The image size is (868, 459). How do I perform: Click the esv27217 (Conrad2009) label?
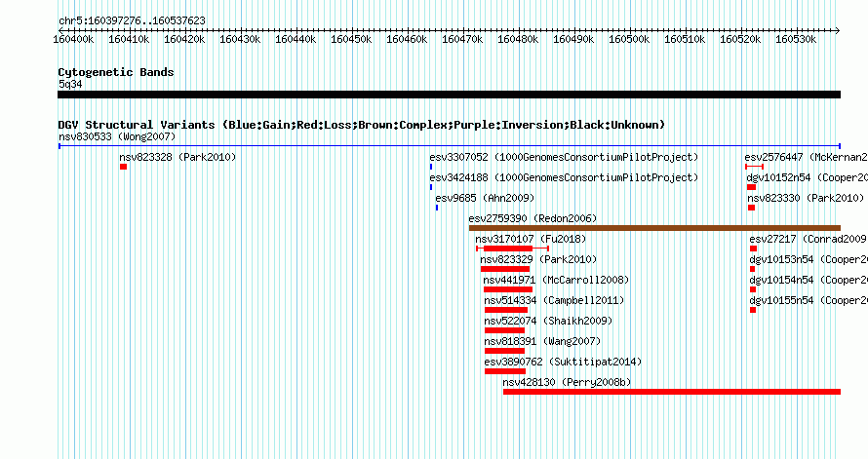coord(808,239)
